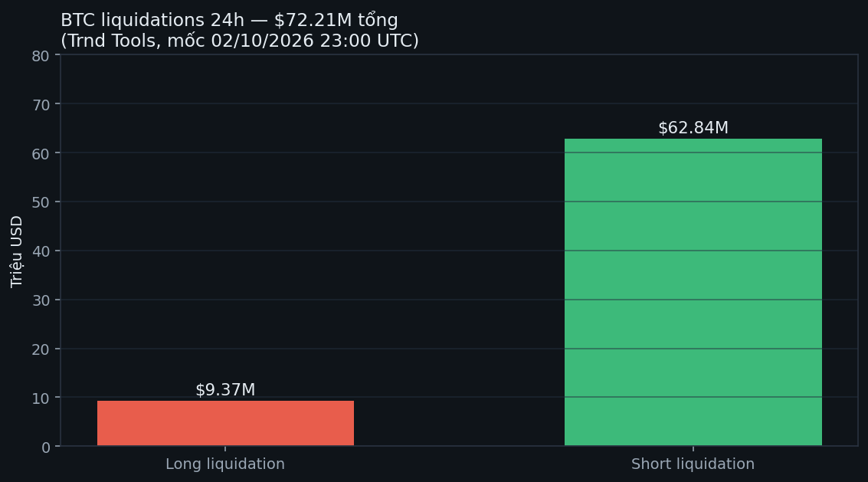Image resolution: width=868 pixels, height=482 pixels.
Task: Click the y-axis tick label 80
Action: (41, 55)
